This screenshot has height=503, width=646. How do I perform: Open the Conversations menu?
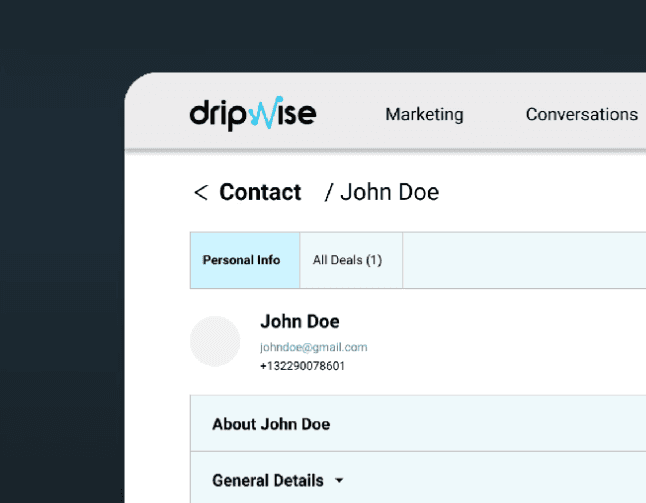coord(582,115)
